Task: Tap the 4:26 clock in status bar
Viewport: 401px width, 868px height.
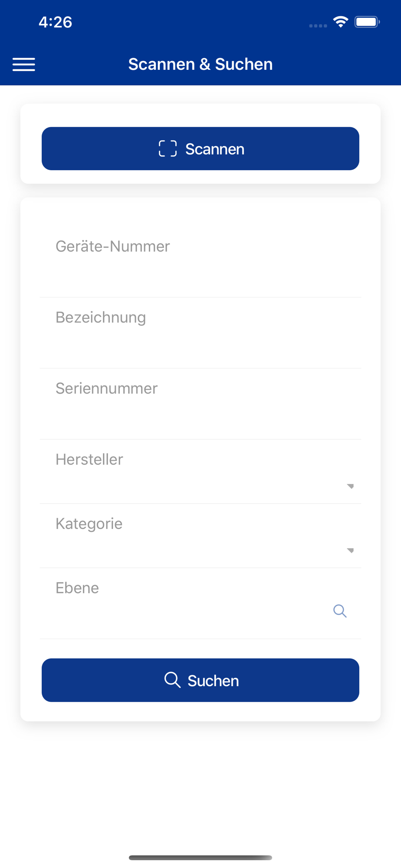Action: click(x=55, y=22)
